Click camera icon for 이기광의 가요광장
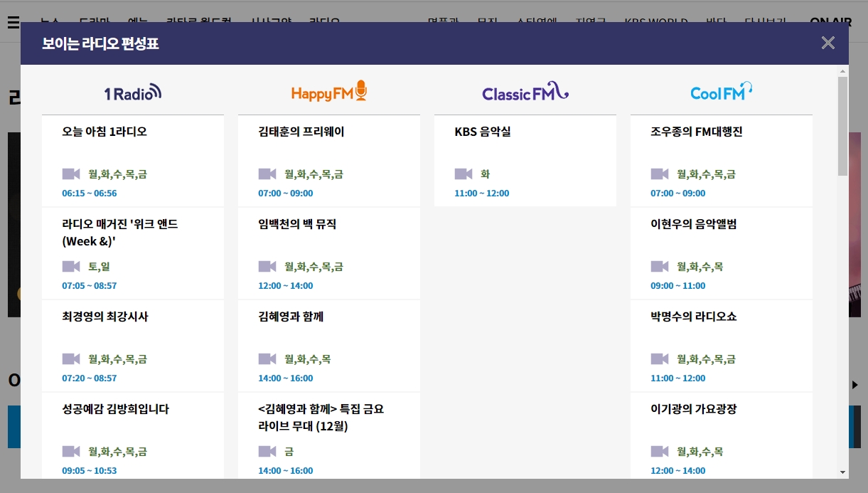Screen dimensions: 868x493 pyautogui.click(x=659, y=452)
